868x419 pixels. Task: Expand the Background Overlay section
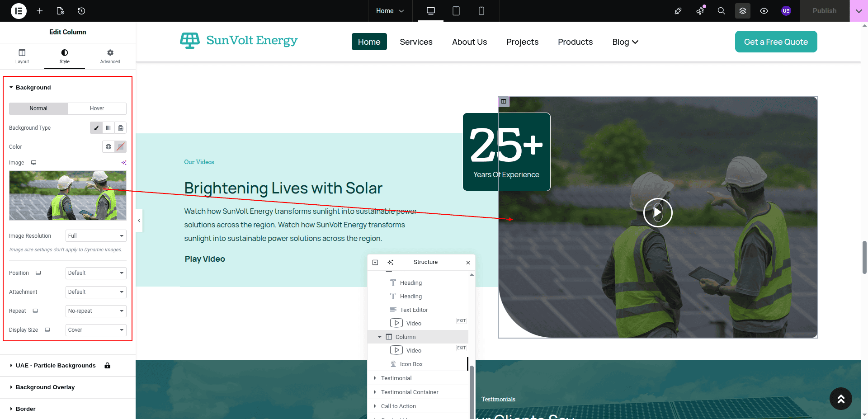45,387
